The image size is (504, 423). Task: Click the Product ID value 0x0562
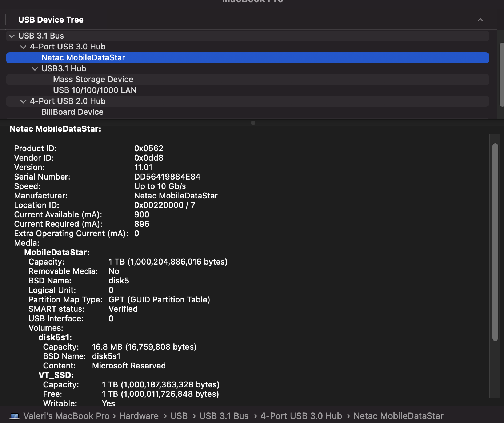(x=149, y=149)
